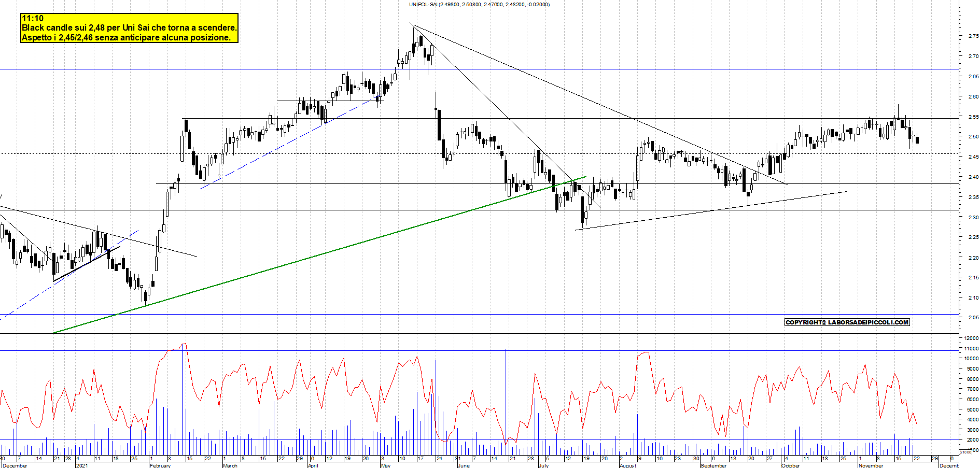The width and height of the screenshot is (980, 468).
Task: Click the 2.30 price axis label
Action: [973, 217]
